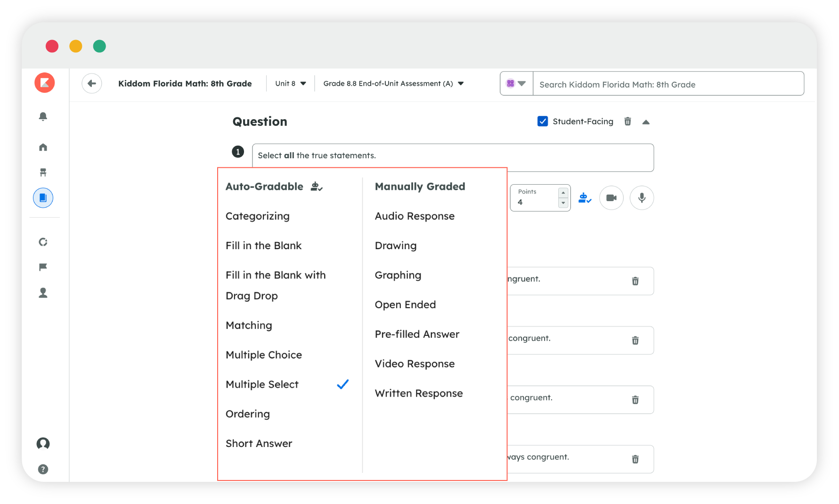Click the yellow minimize window dot

76,46
